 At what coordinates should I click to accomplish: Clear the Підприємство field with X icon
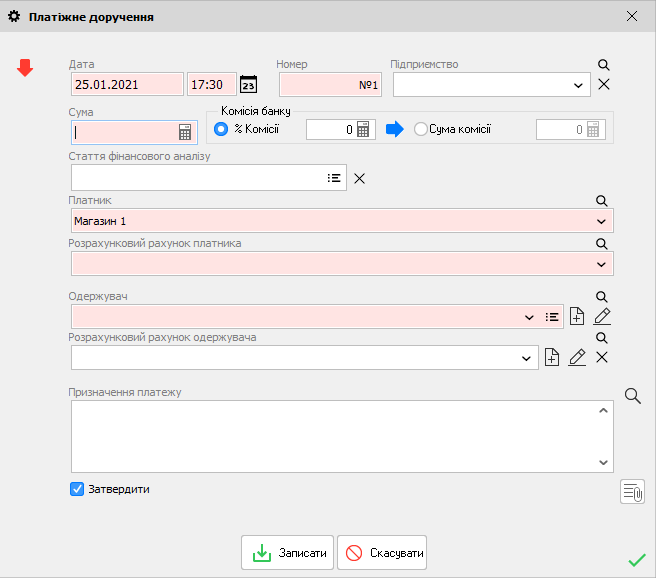(x=603, y=85)
